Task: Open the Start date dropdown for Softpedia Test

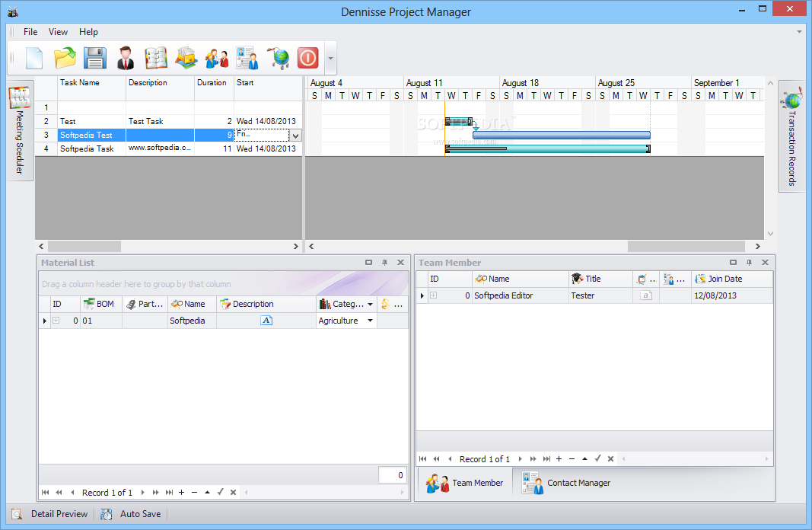Action: pos(296,136)
